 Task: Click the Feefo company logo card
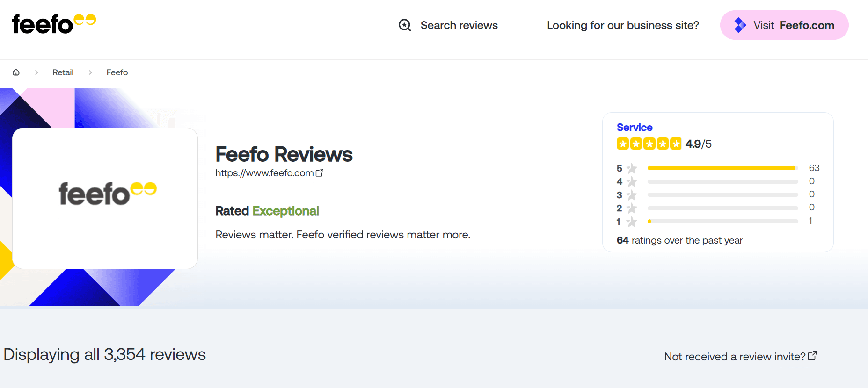105,198
